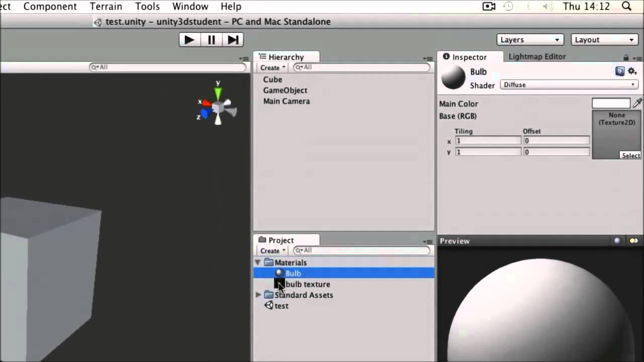Switch to the Lightmap Editor tab
The height and width of the screenshot is (362, 644).
537,57
